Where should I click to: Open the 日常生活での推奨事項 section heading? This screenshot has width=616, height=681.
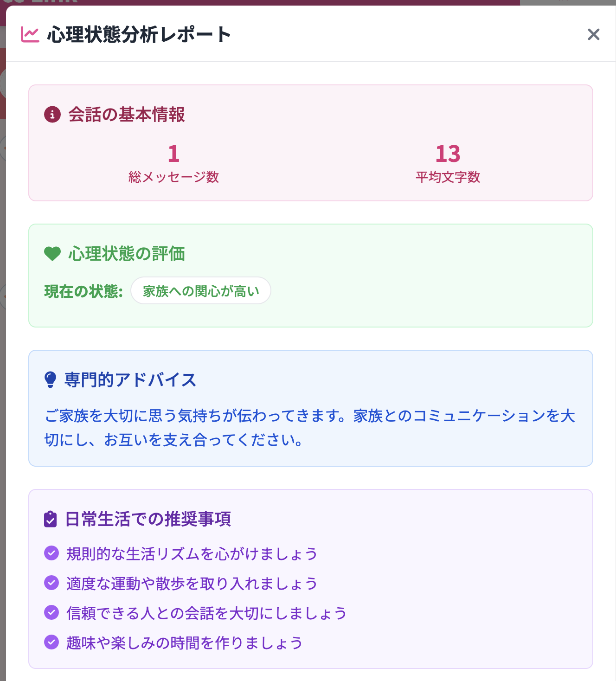click(148, 520)
